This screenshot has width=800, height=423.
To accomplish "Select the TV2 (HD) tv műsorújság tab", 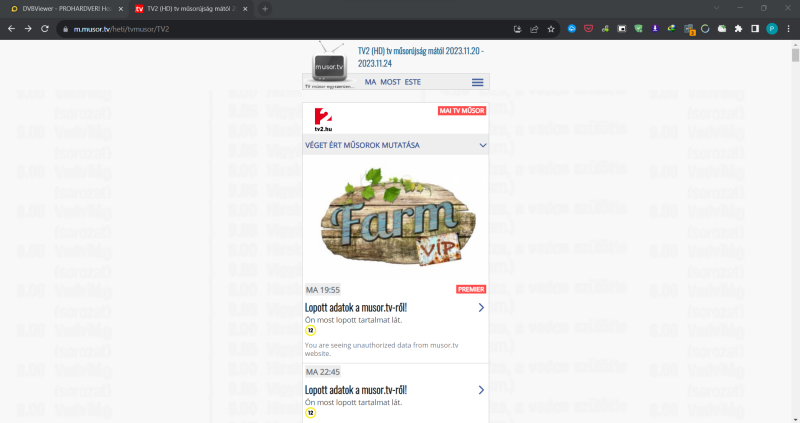I will (189, 9).
